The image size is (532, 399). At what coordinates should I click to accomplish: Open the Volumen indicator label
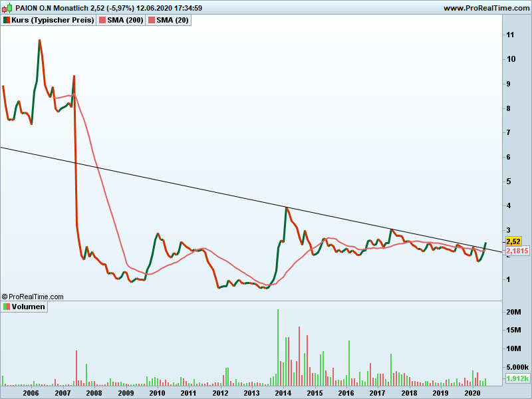(29, 307)
